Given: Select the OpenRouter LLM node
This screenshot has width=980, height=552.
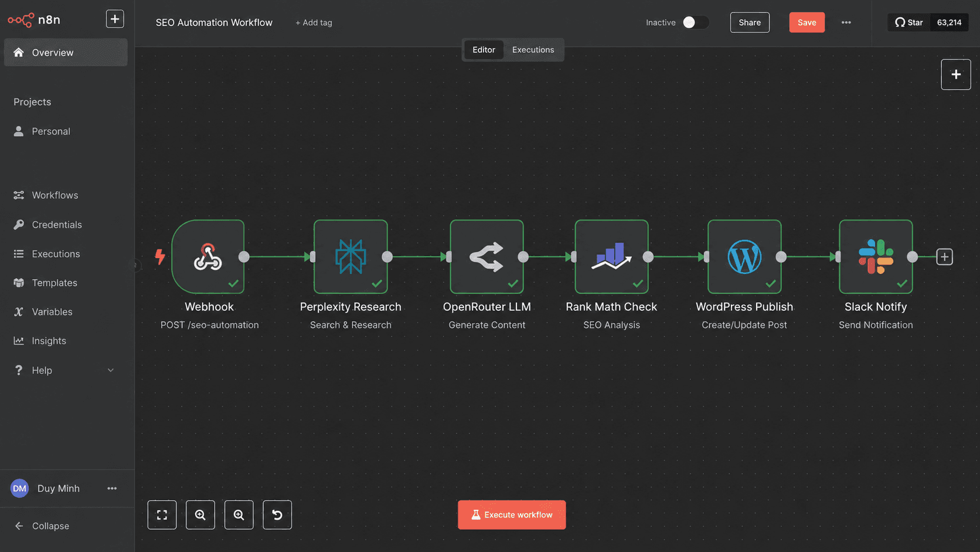Looking at the screenshot, I should point(486,256).
